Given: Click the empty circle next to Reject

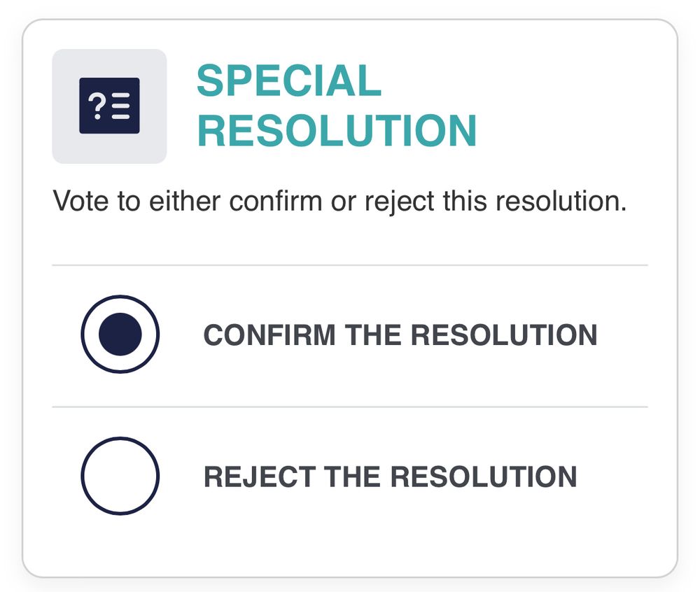Looking at the screenshot, I should click(x=120, y=476).
